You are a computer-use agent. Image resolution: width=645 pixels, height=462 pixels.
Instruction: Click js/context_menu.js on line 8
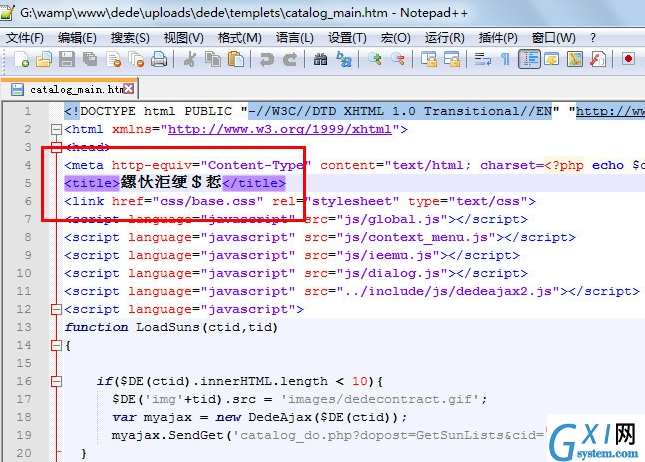point(416,237)
